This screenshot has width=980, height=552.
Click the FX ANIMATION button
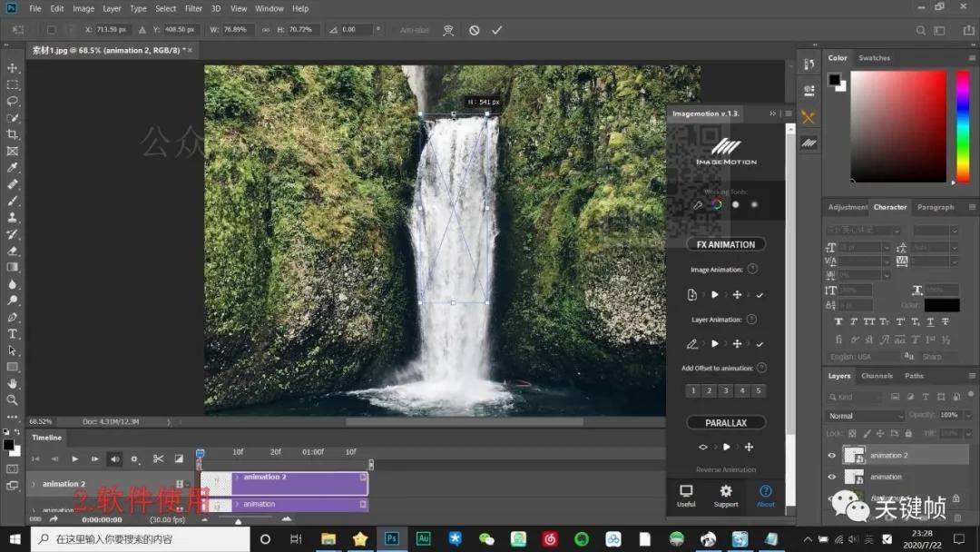tap(725, 244)
